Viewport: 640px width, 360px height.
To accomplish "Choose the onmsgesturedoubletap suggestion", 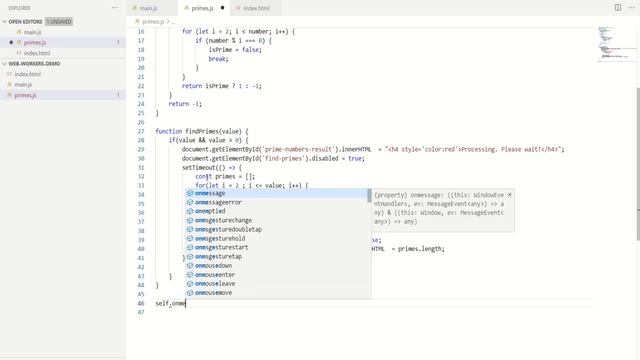I will pos(277,229).
